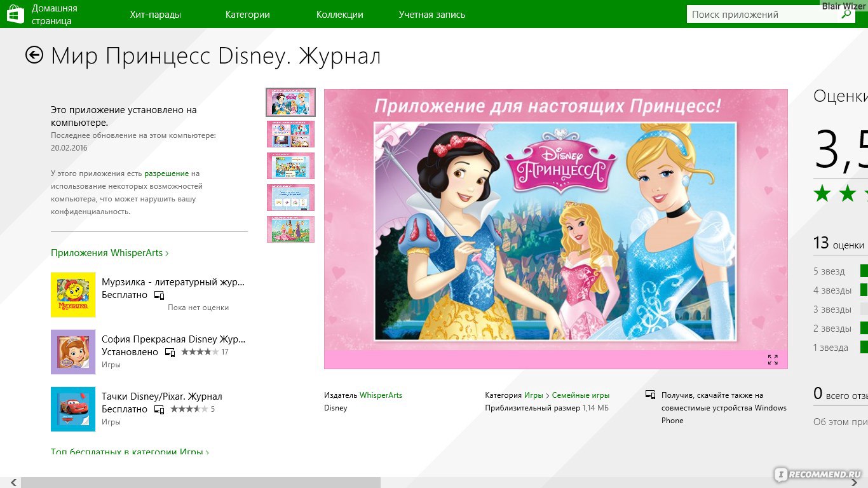Open the Коллекции menu
868x488 pixels.
coord(340,14)
